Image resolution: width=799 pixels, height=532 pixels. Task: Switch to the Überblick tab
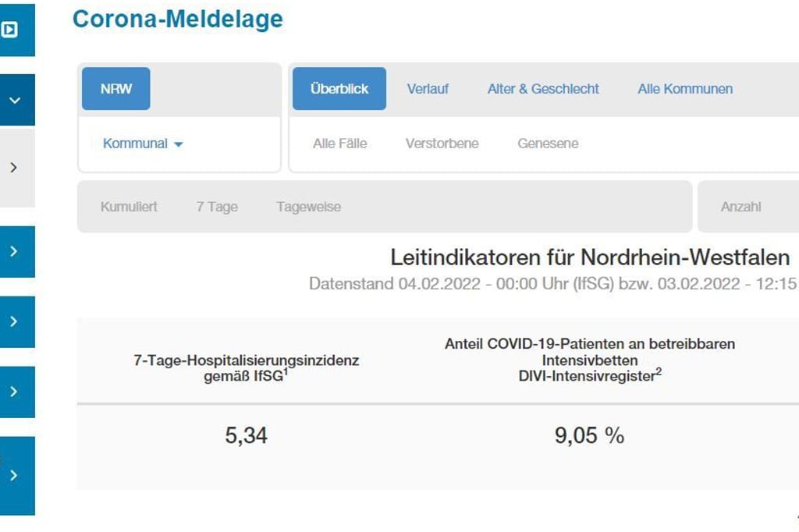pyautogui.click(x=339, y=88)
